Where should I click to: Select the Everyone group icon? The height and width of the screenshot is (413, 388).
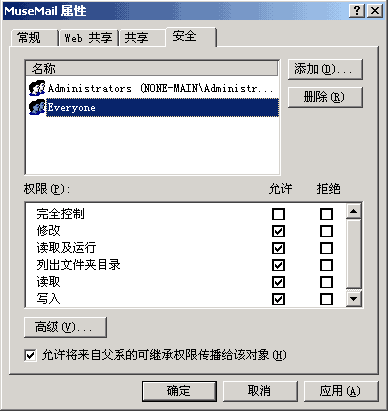(x=37, y=107)
